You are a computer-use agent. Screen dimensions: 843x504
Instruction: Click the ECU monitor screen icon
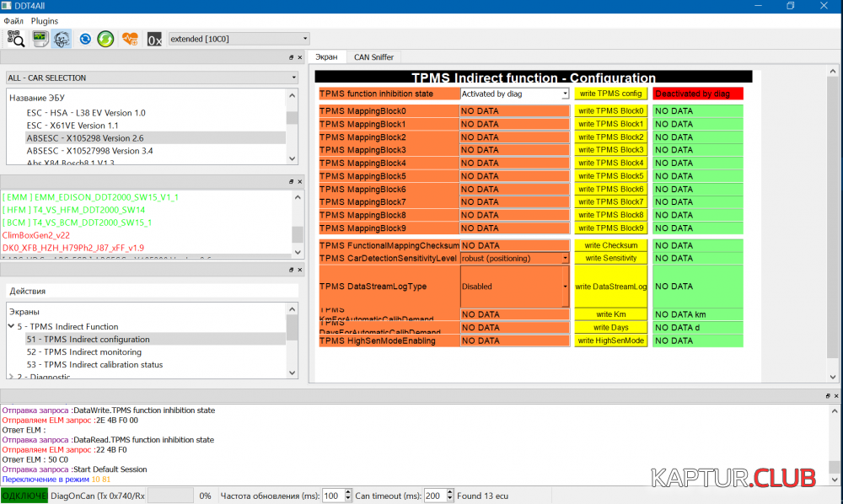[40, 38]
